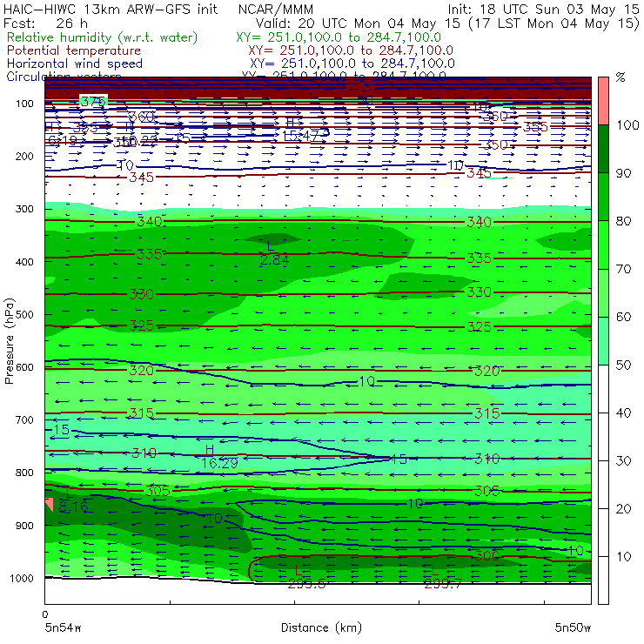
Task: Click the darkest green 90–100% colorbar segment
Action: tap(603, 149)
